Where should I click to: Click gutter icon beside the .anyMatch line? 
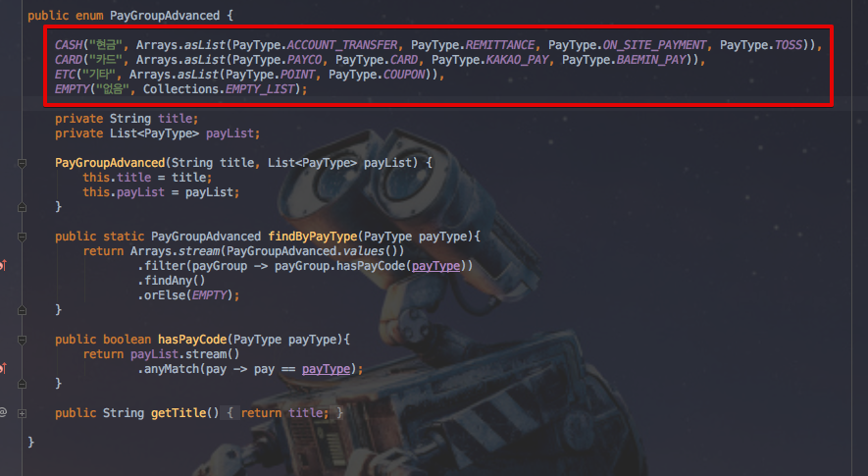click(3, 368)
